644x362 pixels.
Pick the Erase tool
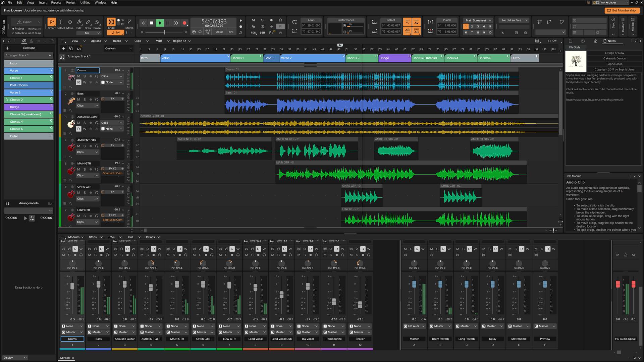[x=97, y=23]
